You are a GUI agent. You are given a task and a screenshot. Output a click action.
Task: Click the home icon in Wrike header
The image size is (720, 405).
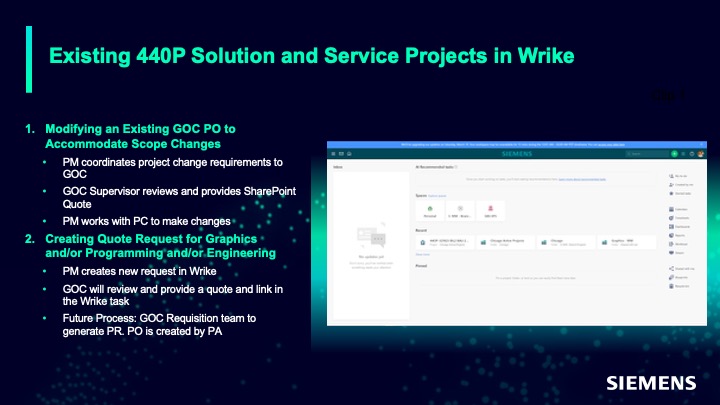click(349, 154)
